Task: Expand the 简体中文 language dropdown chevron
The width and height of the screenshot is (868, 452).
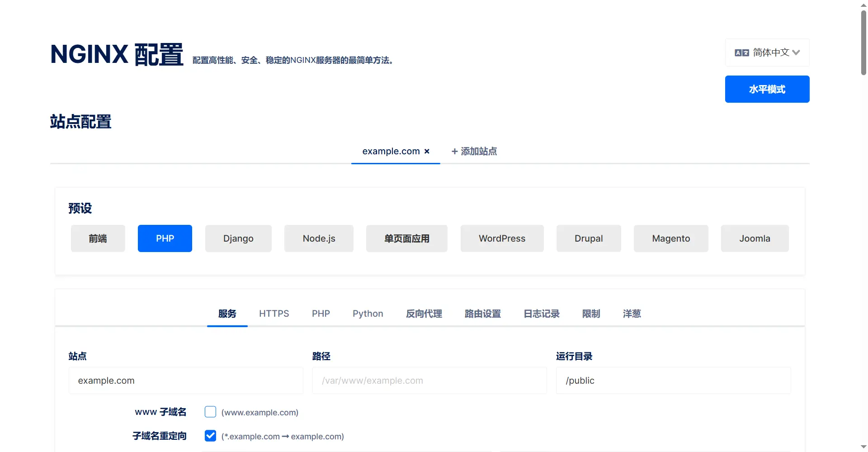Action: [796, 52]
